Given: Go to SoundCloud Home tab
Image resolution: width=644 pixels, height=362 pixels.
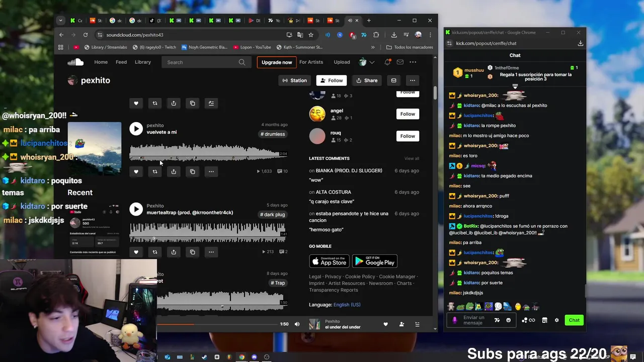Looking at the screenshot, I should tap(101, 62).
